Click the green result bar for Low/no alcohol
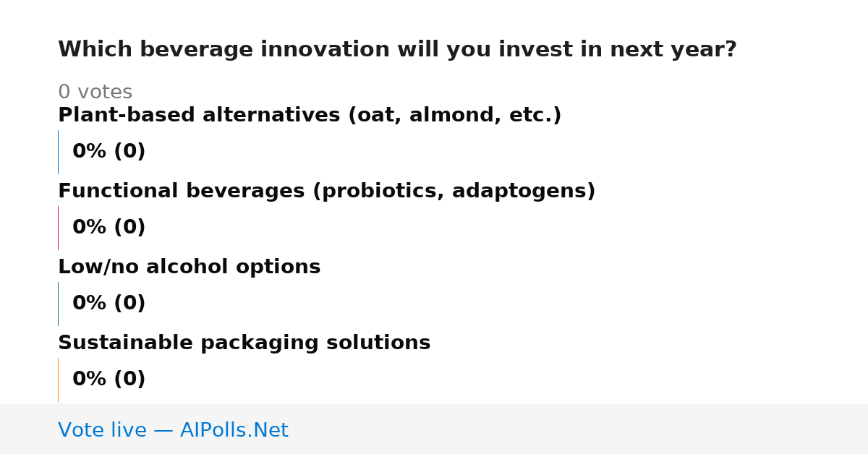 click(x=58, y=304)
